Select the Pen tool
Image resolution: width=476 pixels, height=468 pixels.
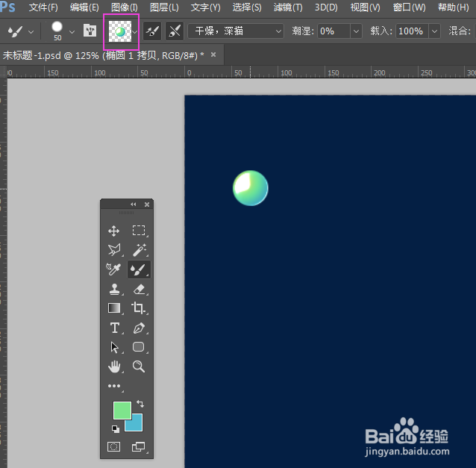(139, 328)
